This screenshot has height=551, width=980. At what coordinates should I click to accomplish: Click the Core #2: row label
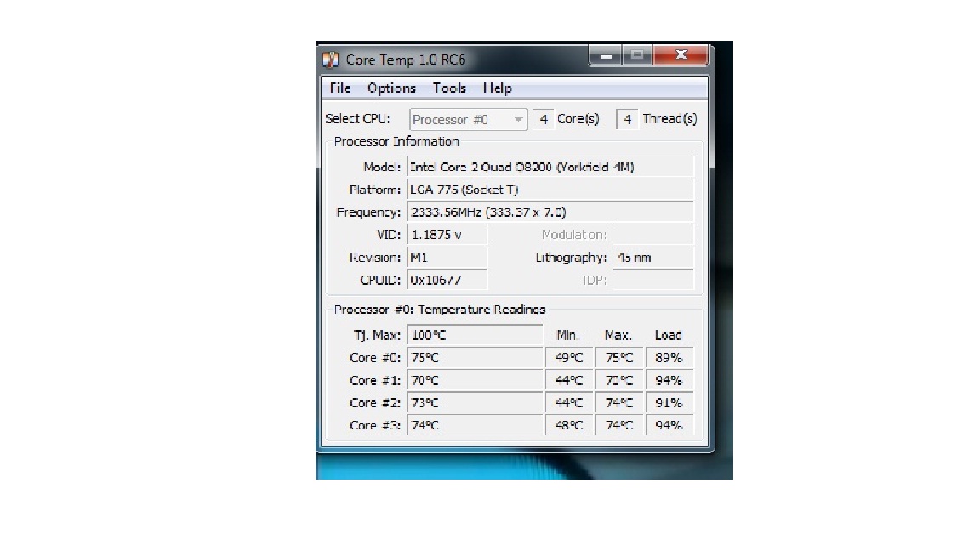(x=375, y=403)
